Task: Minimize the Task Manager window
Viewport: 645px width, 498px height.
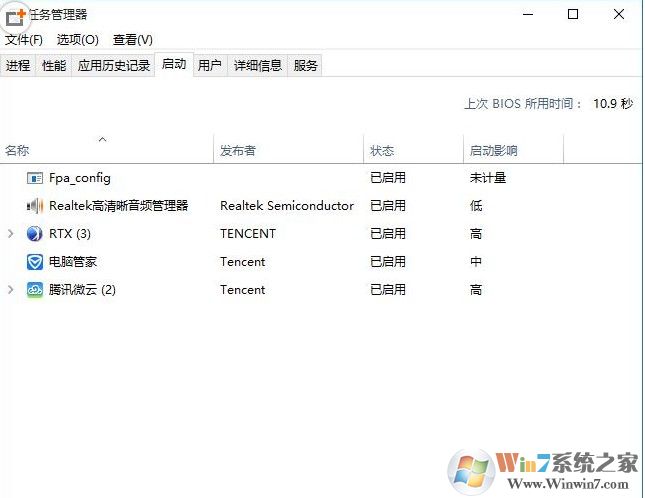Action: [x=528, y=14]
